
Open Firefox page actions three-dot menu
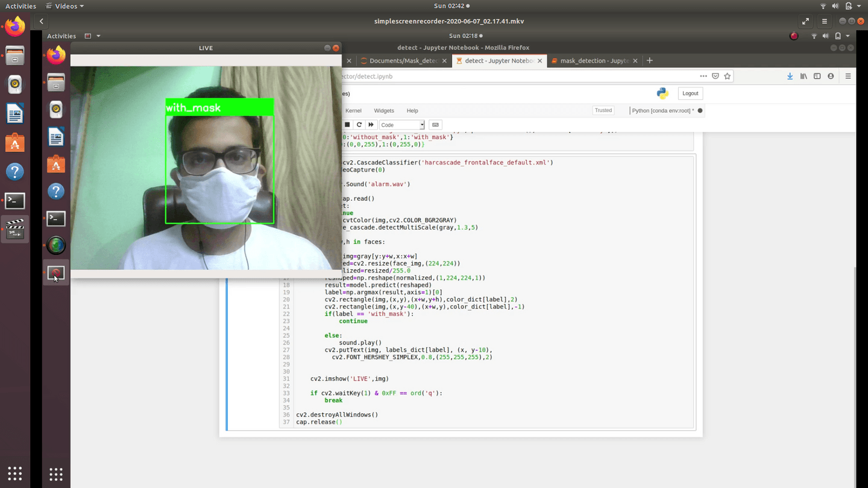pyautogui.click(x=703, y=77)
